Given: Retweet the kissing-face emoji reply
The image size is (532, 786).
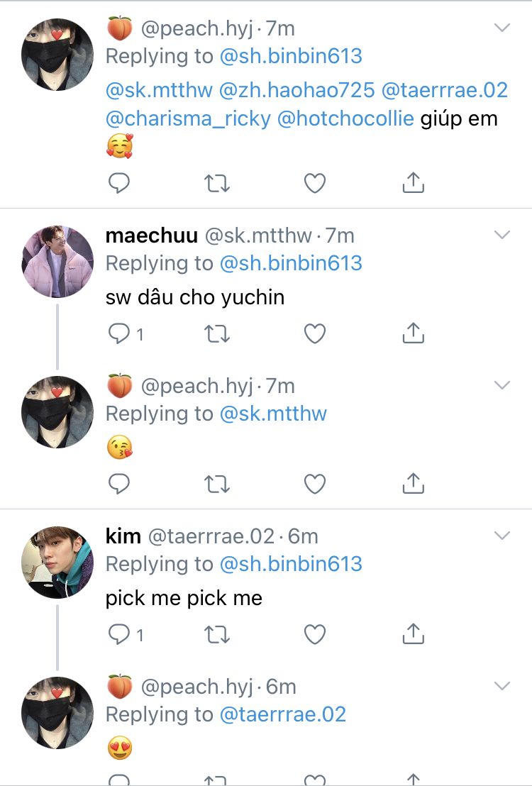Looking at the screenshot, I should (216, 485).
